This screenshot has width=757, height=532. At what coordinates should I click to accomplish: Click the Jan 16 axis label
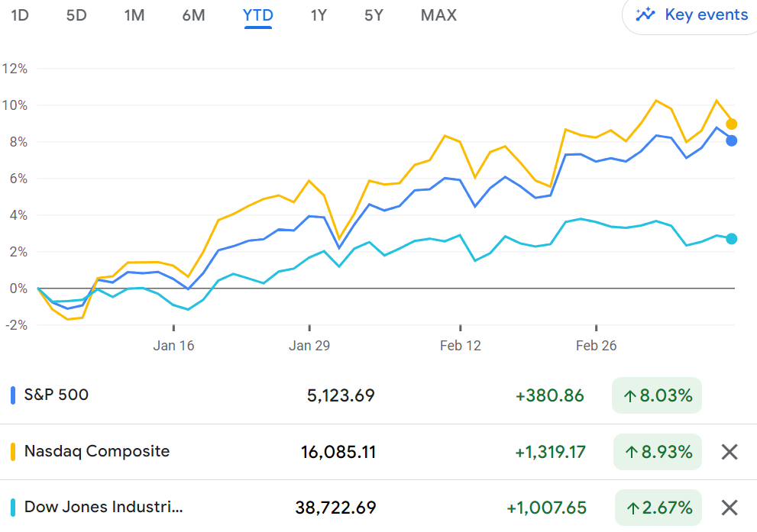(x=173, y=346)
